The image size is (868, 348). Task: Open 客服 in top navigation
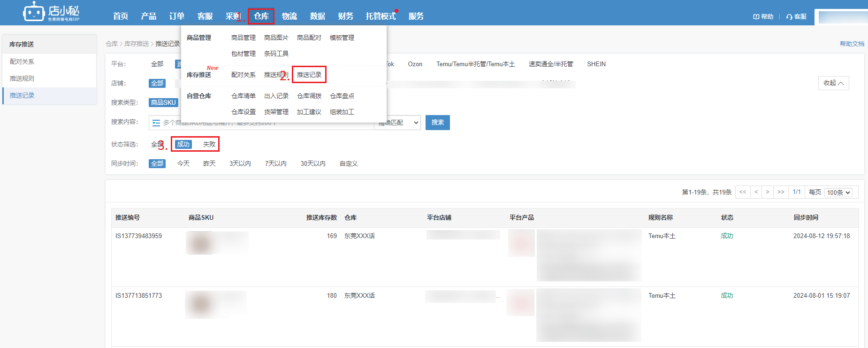(205, 16)
